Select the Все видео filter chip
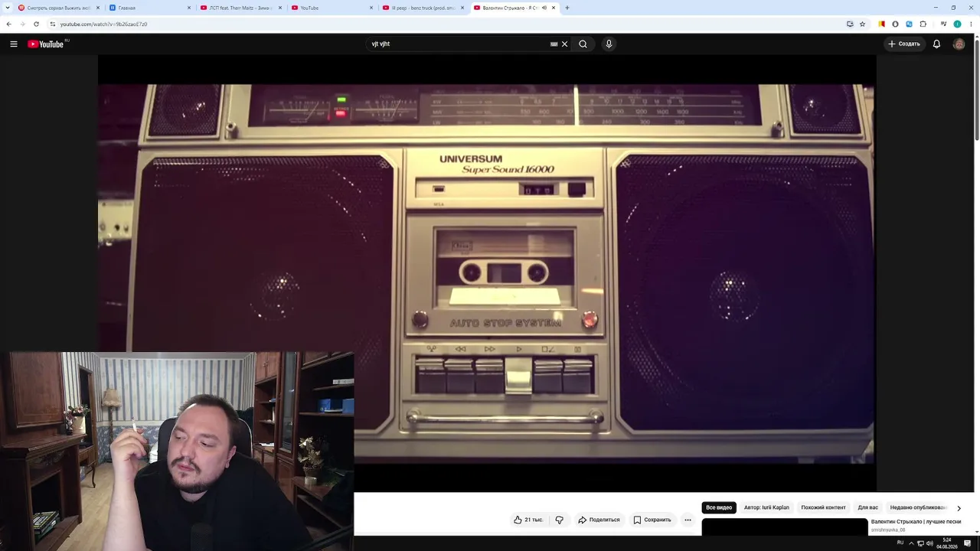 [719, 507]
